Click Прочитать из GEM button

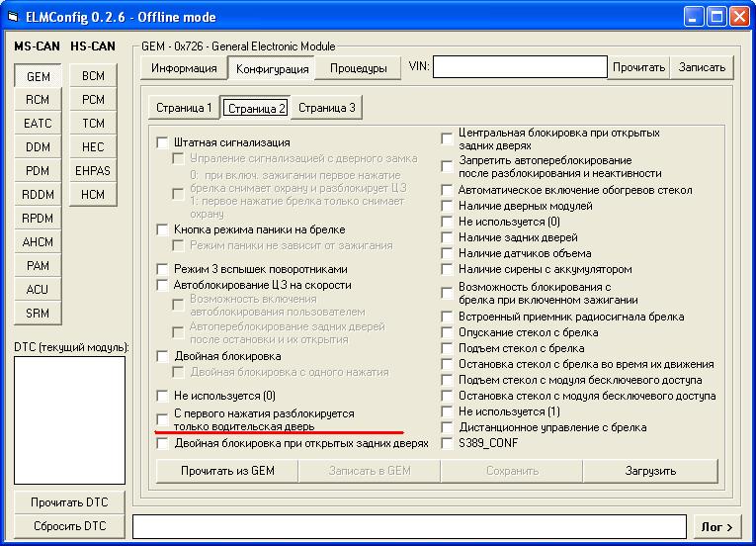coord(227,471)
